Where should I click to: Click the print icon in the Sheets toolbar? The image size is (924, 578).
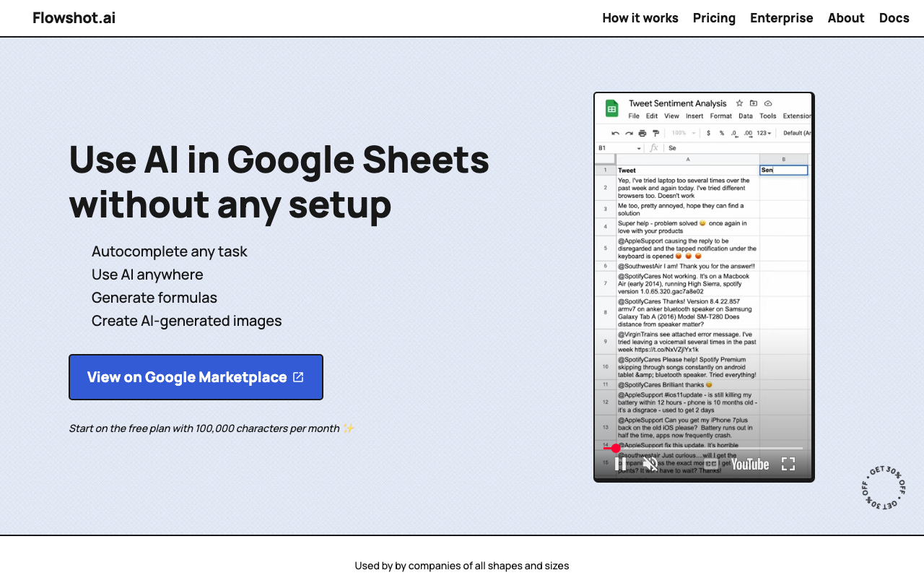coord(642,133)
